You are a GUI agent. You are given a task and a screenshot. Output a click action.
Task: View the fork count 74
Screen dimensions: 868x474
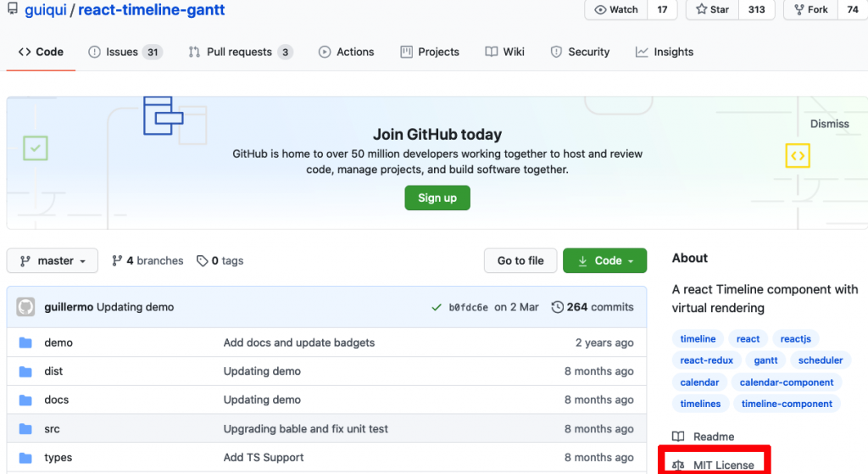pyautogui.click(x=853, y=9)
